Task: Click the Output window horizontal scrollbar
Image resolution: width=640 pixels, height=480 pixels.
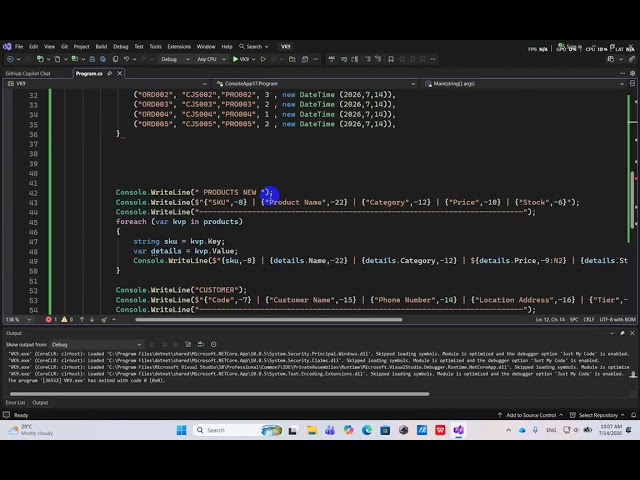Action: (x=219, y=394)
